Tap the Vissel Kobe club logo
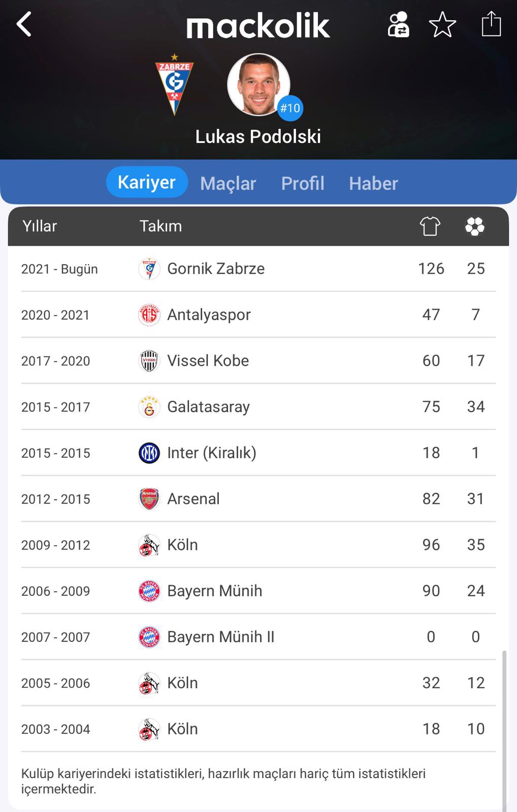 (x=149, y=361)
